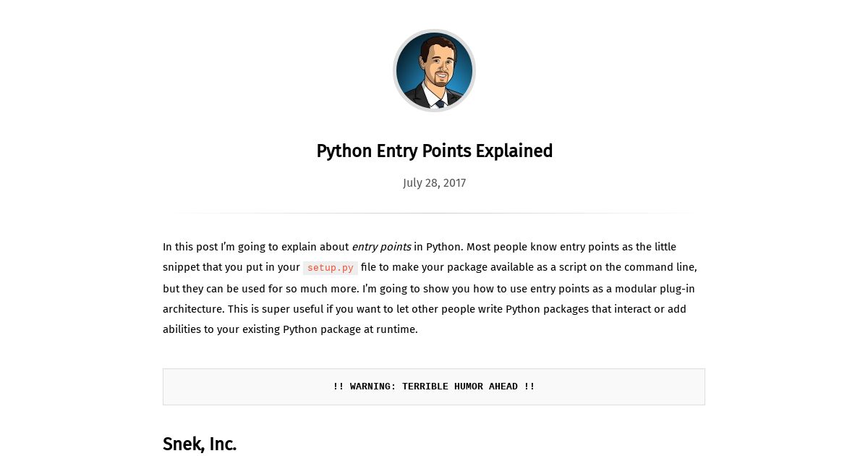Click the word "Python" in the heading
This screenshot has height=456, width=868.
point(344,151)
